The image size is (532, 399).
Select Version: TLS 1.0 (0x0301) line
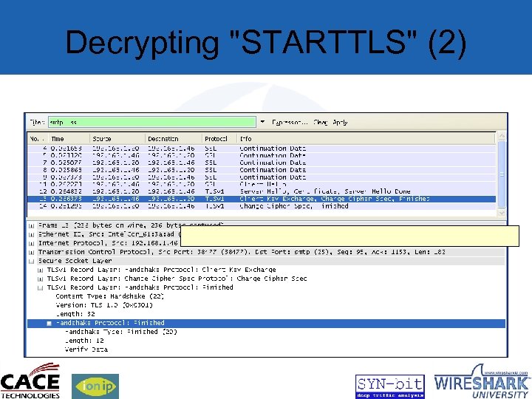tap(104, 305)
